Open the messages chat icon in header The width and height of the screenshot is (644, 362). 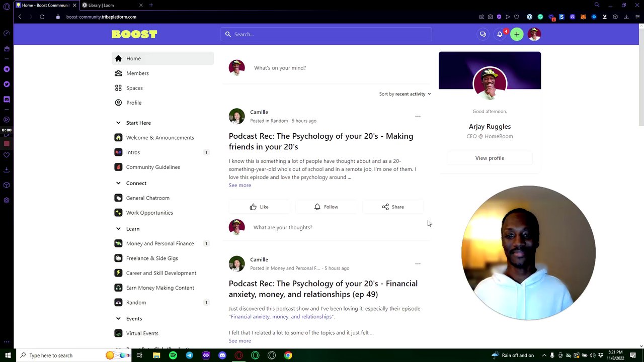tap(483, 34)
